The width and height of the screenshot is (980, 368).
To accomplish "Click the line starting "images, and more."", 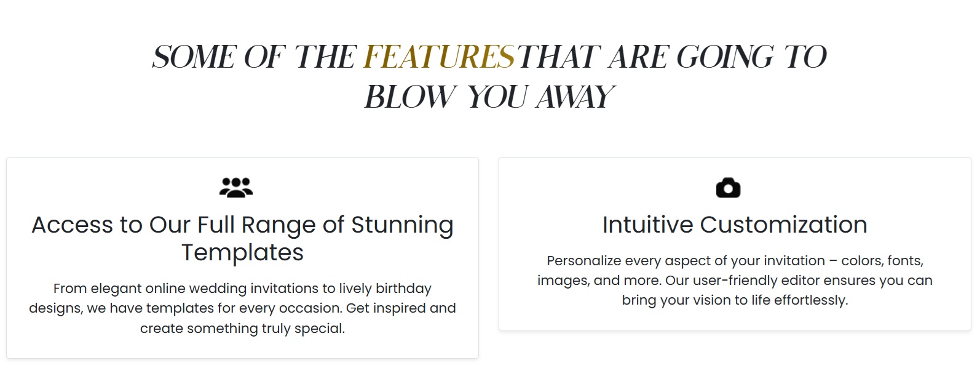I will click(x=735, y=280).
